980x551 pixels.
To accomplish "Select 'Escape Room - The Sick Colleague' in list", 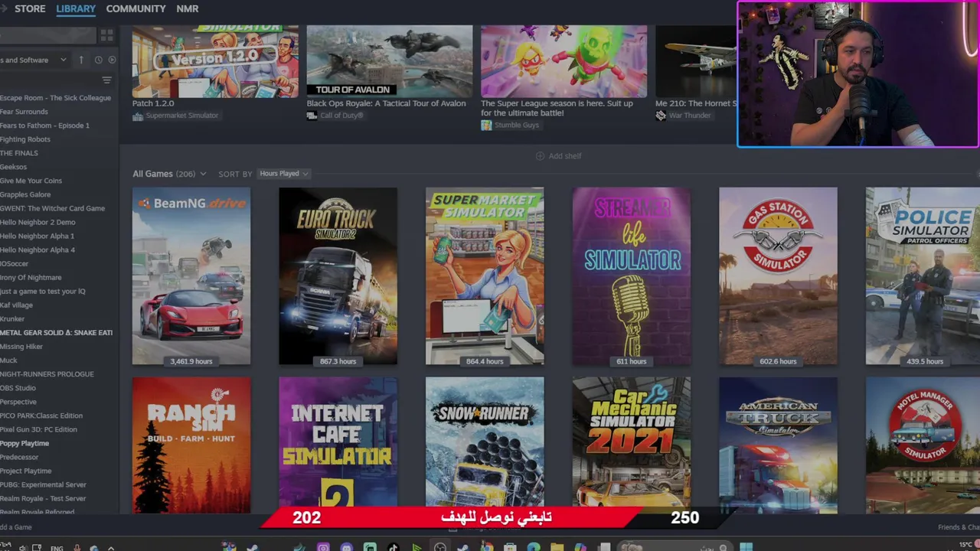I will [x=55, y=98].
